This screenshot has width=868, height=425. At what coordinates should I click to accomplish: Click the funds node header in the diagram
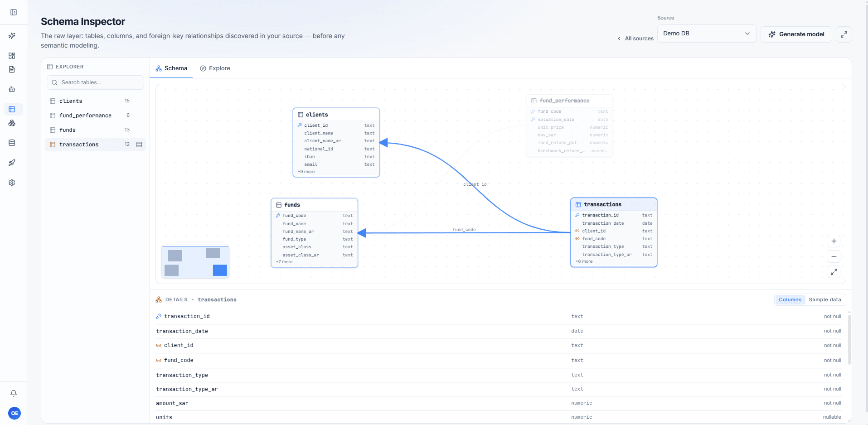coord(314,205)
